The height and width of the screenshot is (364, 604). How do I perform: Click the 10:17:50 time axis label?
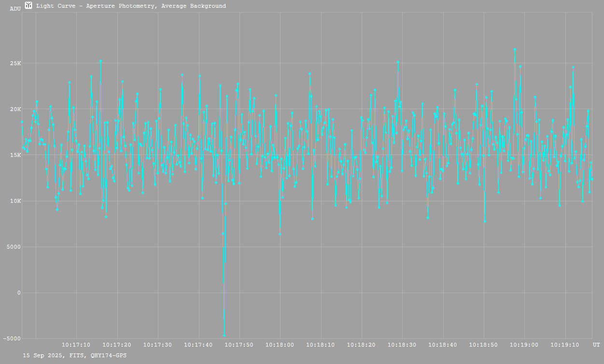click(239, 345)
